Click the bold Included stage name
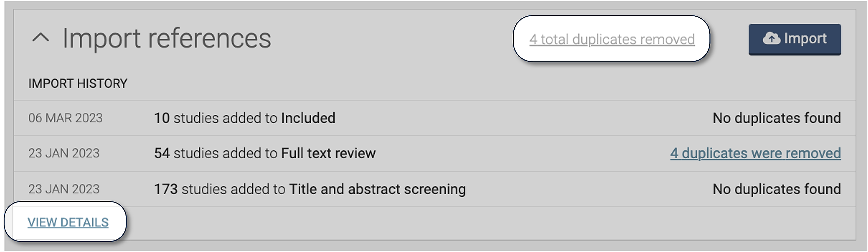This screenshot has width=868, height=252. click(x=308, y=118)
